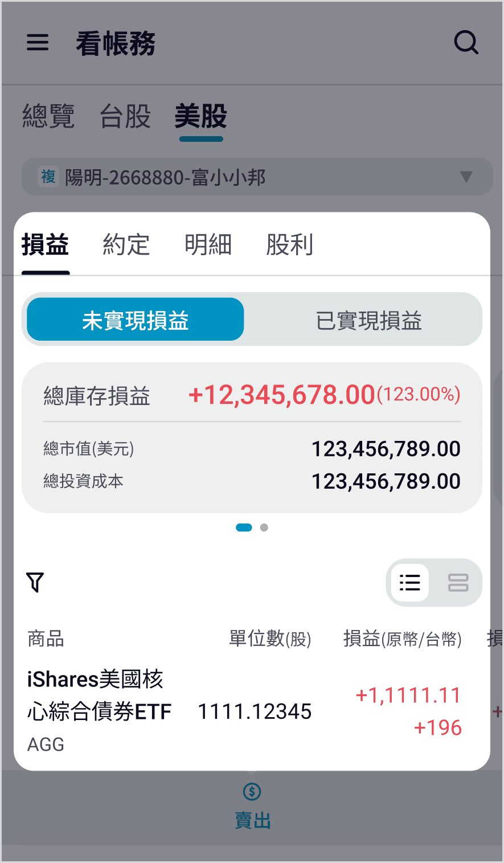Viewport: 504px width, 863px height.
Task: Open the iShares AGG holding row
Action: pyautogui.click(x=171, y=711)
